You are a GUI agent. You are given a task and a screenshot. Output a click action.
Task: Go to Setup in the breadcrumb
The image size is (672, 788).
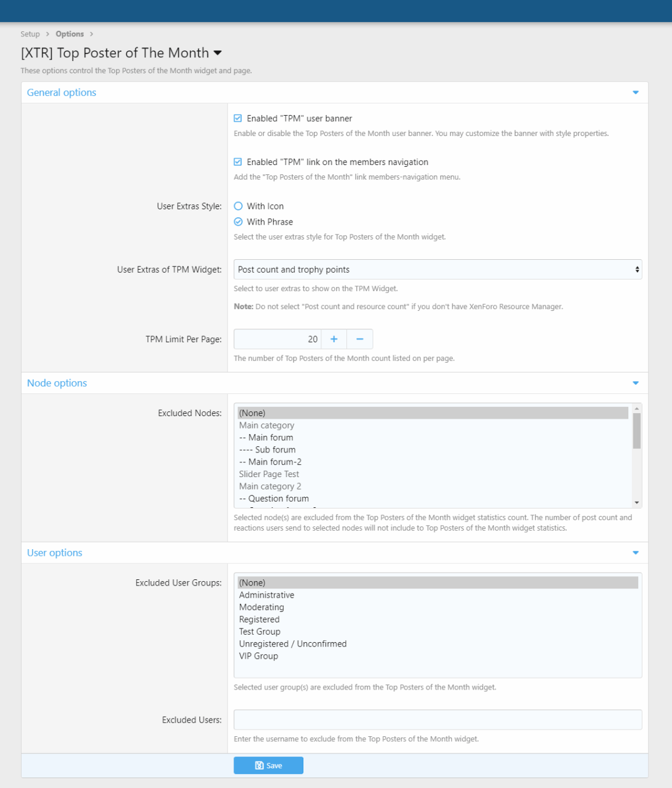point(30,34)
